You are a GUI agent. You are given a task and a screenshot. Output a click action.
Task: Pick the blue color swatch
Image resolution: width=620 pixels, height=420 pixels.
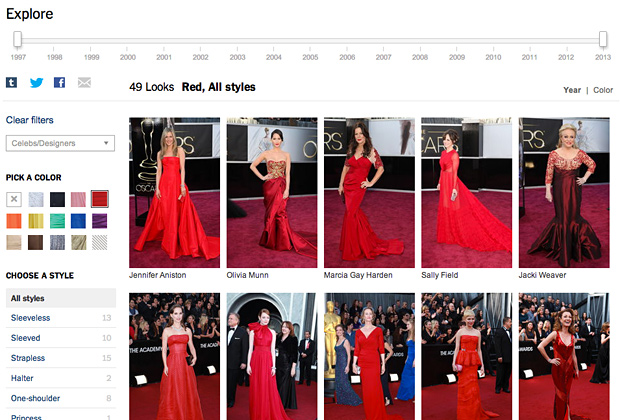point(78,221)
